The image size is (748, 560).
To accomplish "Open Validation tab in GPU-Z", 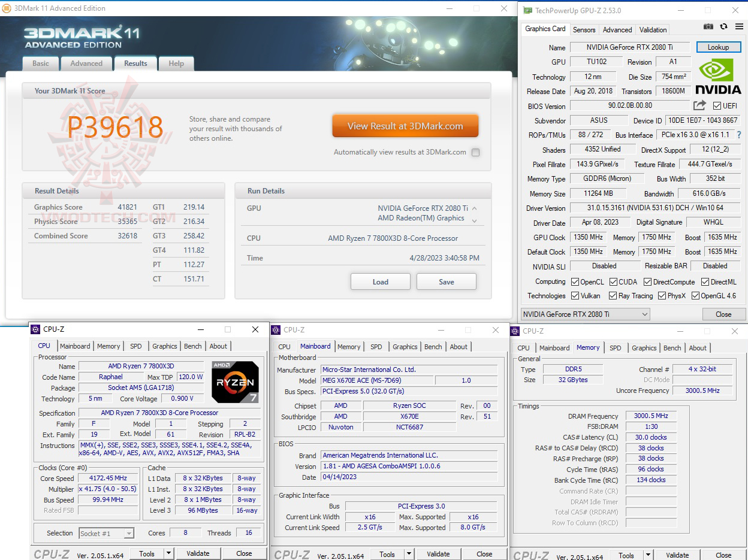I will coord(653,29).
